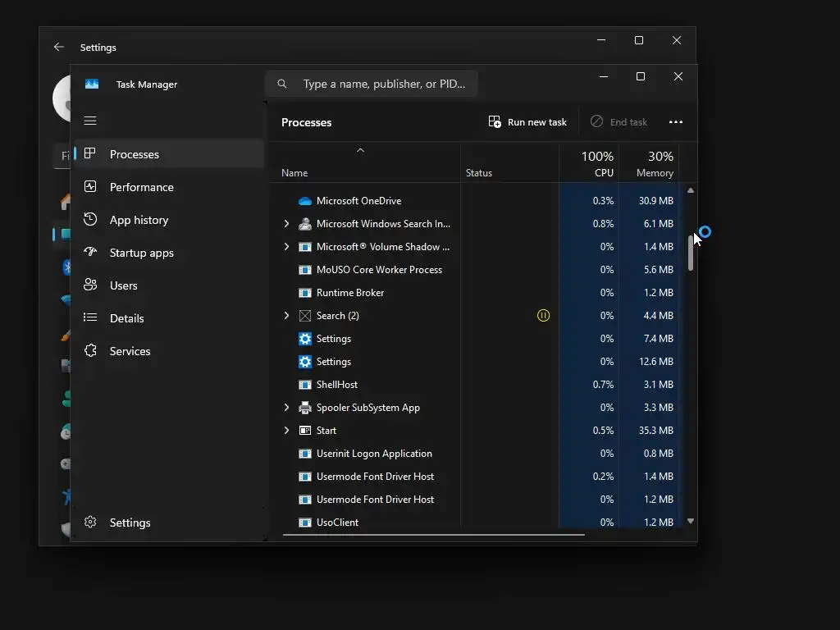Image resolution: width=840 pixels, height=630 pixels.
Task: Click the End task button
Action: 619,122
